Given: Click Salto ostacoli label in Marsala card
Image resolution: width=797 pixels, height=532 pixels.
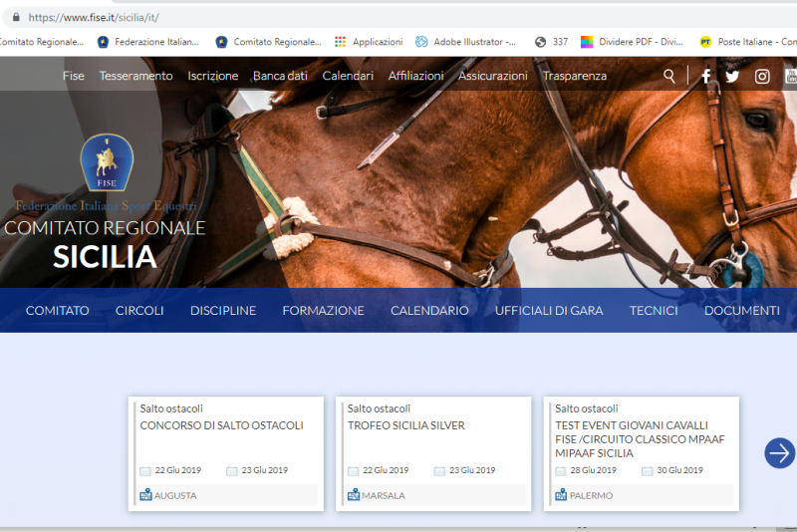Looking at the screenshot, I should point(379,408).
